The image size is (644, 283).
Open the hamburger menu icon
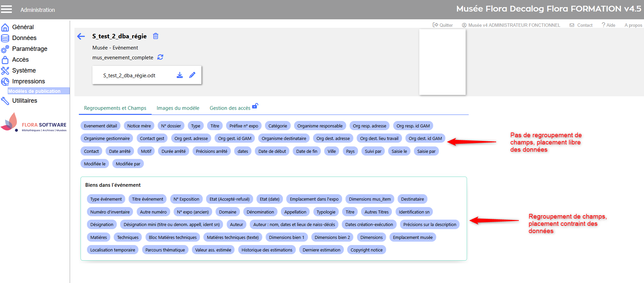point(6,9)
